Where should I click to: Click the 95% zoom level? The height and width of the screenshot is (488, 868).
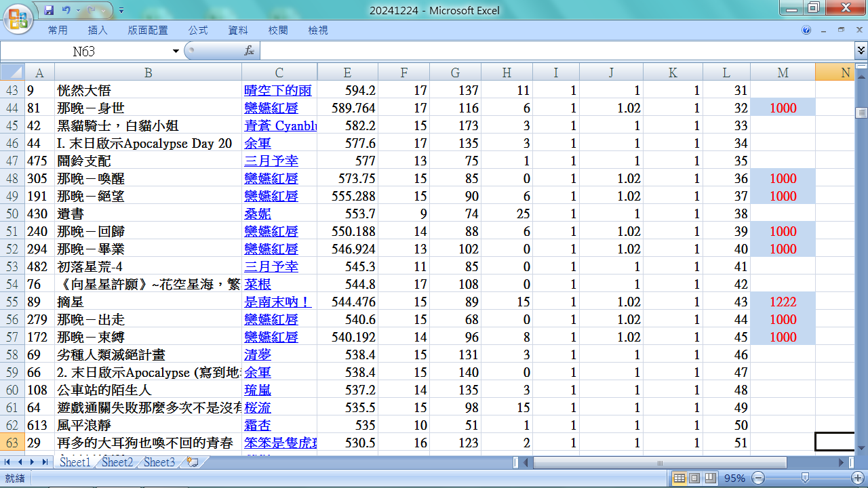coord(735,478)
